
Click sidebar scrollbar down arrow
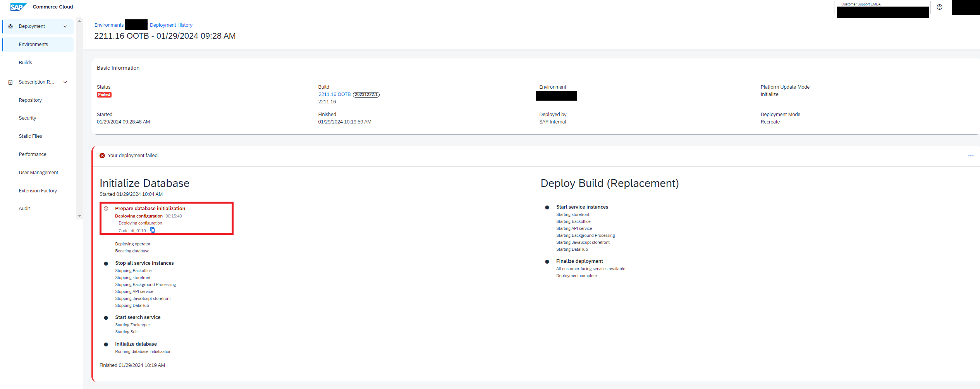point(79,216)
